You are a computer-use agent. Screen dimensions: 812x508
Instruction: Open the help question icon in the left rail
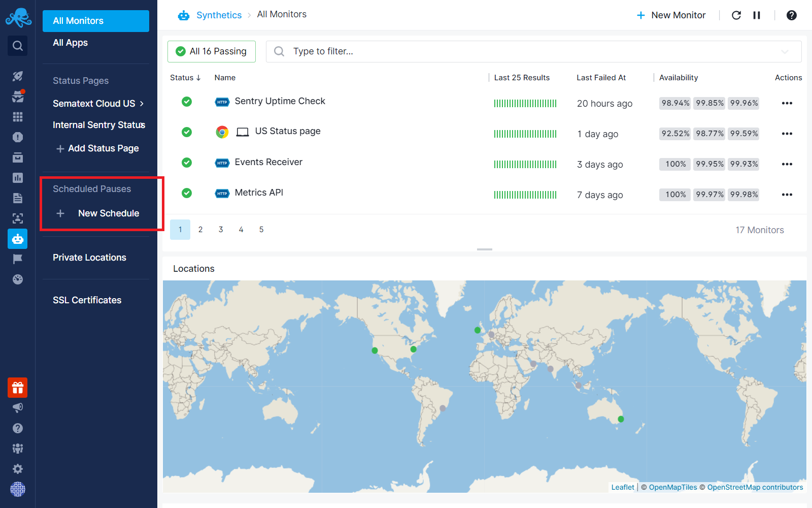(18, 428)
